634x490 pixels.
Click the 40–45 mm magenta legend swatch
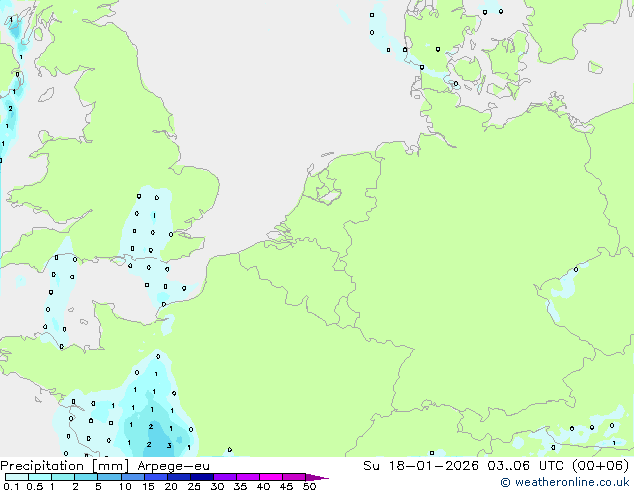pyautogui.click(x=271, y=477)
